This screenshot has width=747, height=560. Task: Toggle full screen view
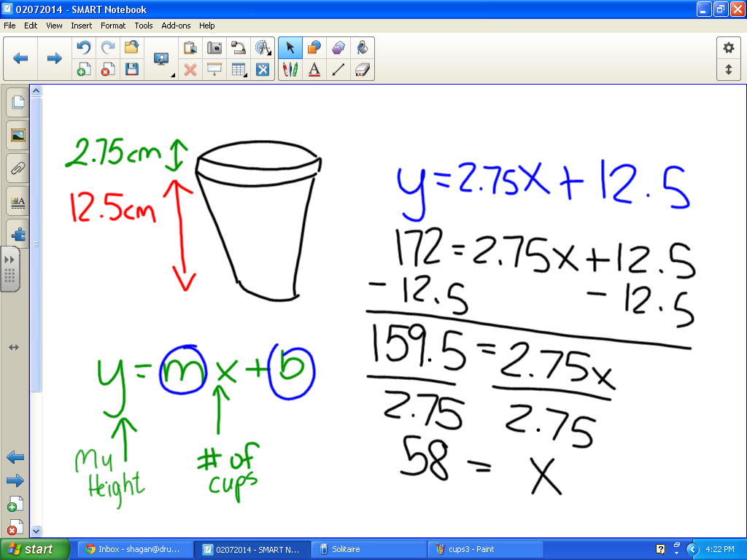coord(161,58)
